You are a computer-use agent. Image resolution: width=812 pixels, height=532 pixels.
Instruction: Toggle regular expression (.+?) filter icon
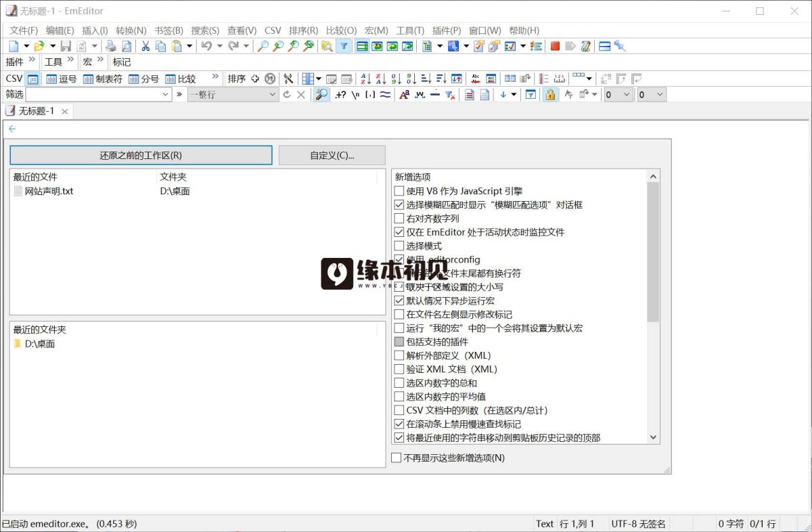click(x=340, y=95)
